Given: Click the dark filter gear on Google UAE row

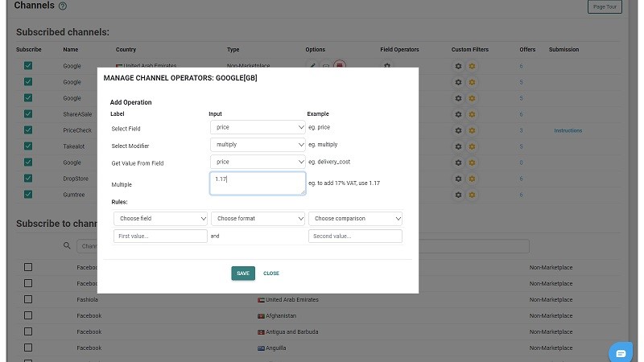Looking at the screenshot, I should click(458, 66).
